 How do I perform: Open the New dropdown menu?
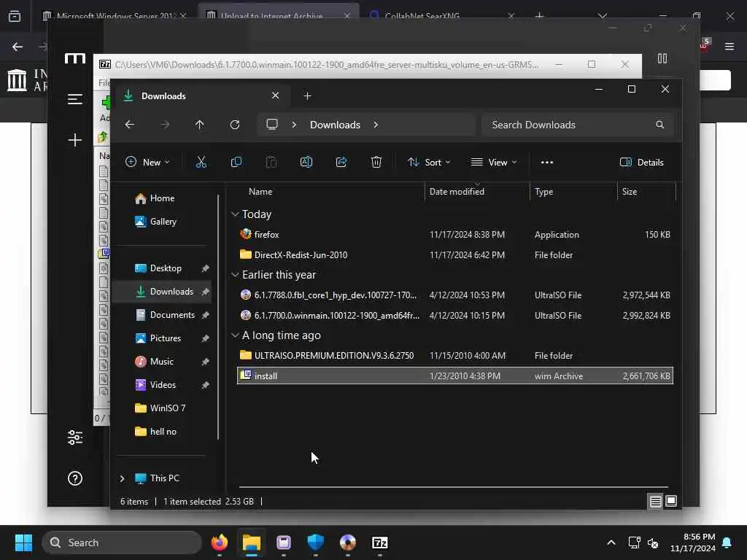(x=147, y=163)
